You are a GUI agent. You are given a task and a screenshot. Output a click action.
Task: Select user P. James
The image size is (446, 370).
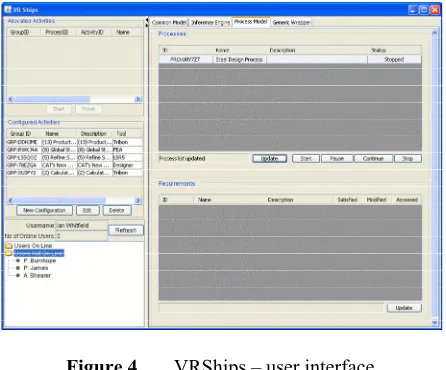36,268
